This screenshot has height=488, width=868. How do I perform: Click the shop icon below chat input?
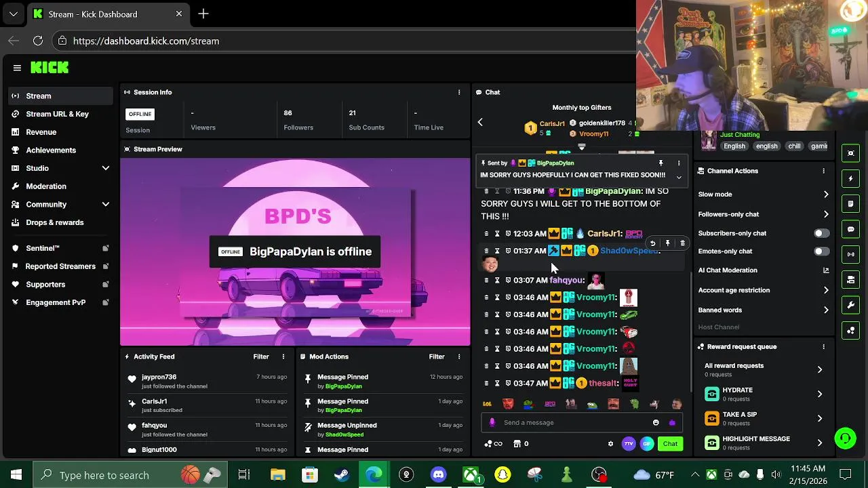pos(517,444)
